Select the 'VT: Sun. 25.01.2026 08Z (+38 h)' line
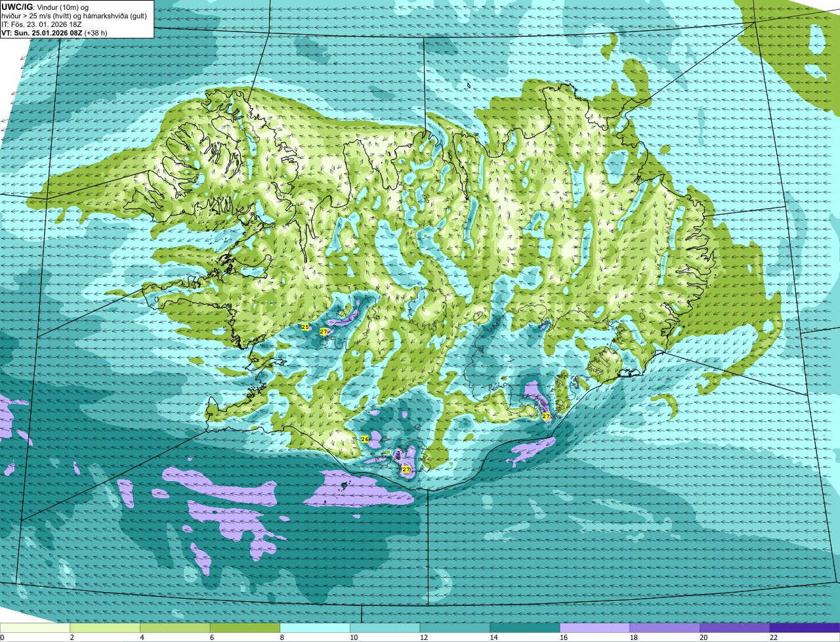 click(x=54, y=32)
